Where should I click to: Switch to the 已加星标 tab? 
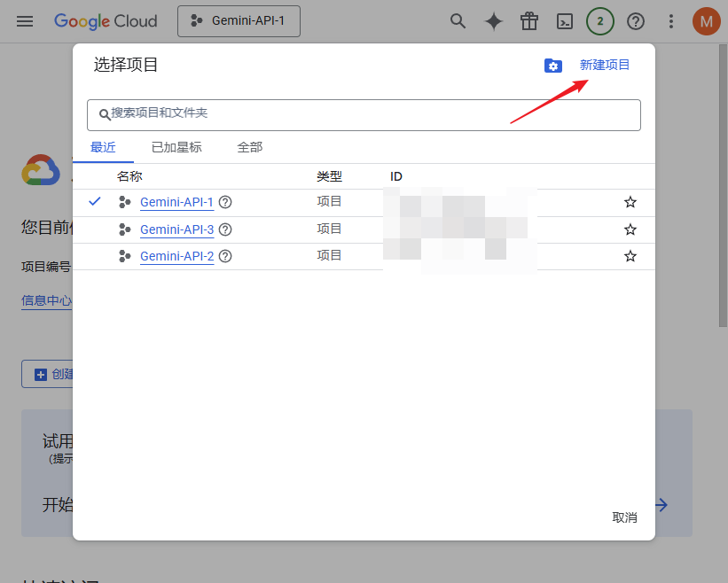(x=176, y=147)
